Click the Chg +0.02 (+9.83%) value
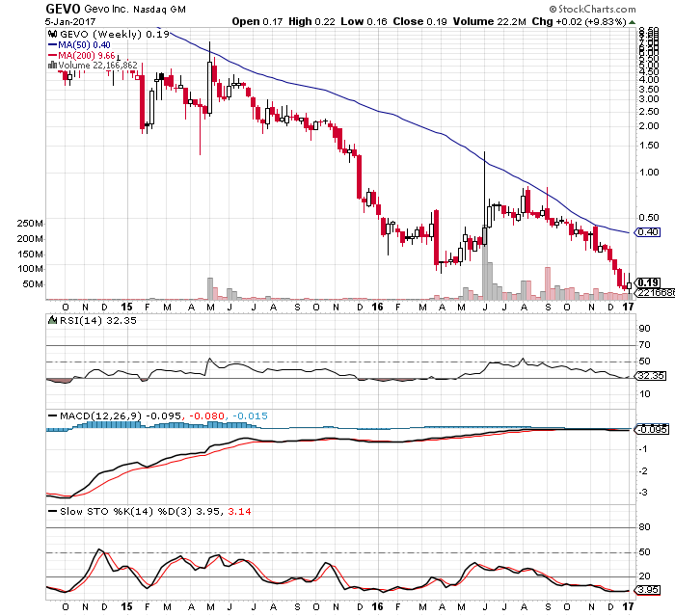This screenshot has height=616, width=675. [579, 21]
